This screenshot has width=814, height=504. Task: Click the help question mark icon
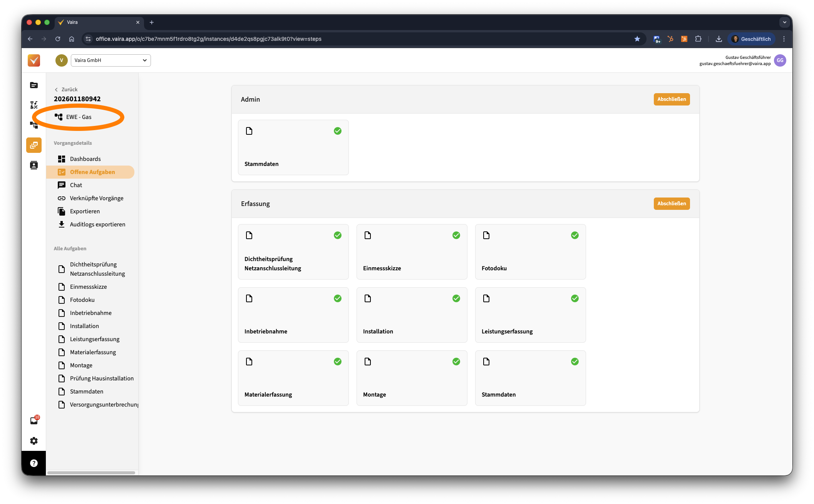(x=34, y=463)
